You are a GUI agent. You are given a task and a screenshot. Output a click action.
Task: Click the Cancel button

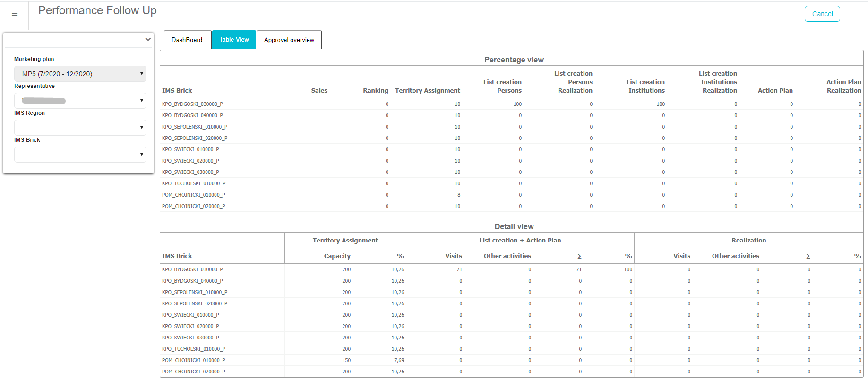[x=822, y=14]
